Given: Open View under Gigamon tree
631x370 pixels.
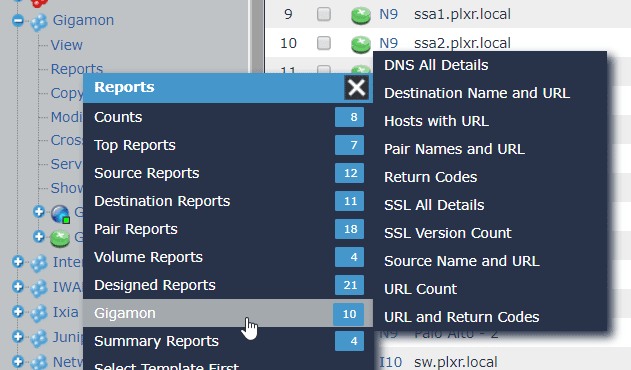Looking at the screenshot, I should (66, 45).
